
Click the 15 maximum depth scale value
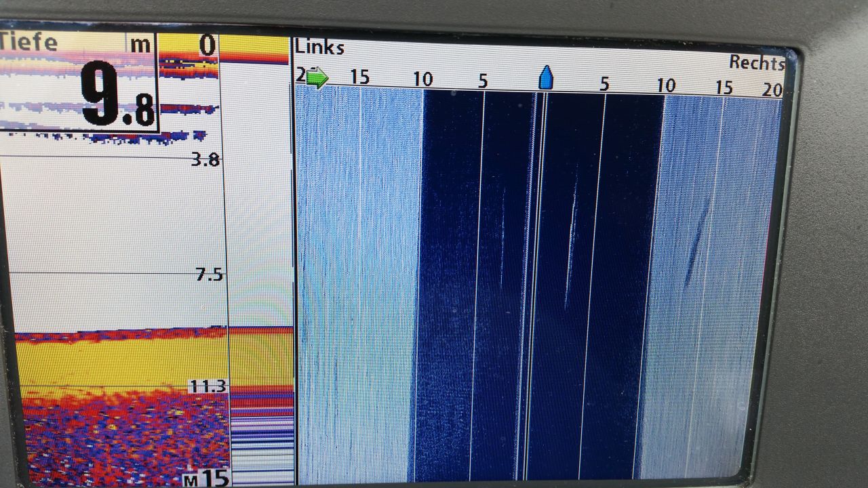coord(214,478)
